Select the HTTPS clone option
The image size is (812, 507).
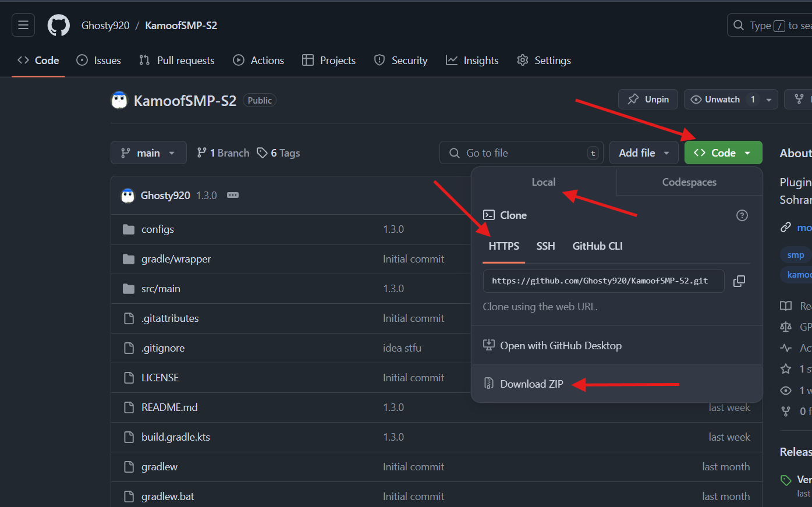pyautogui.click(x=504, y=246)
